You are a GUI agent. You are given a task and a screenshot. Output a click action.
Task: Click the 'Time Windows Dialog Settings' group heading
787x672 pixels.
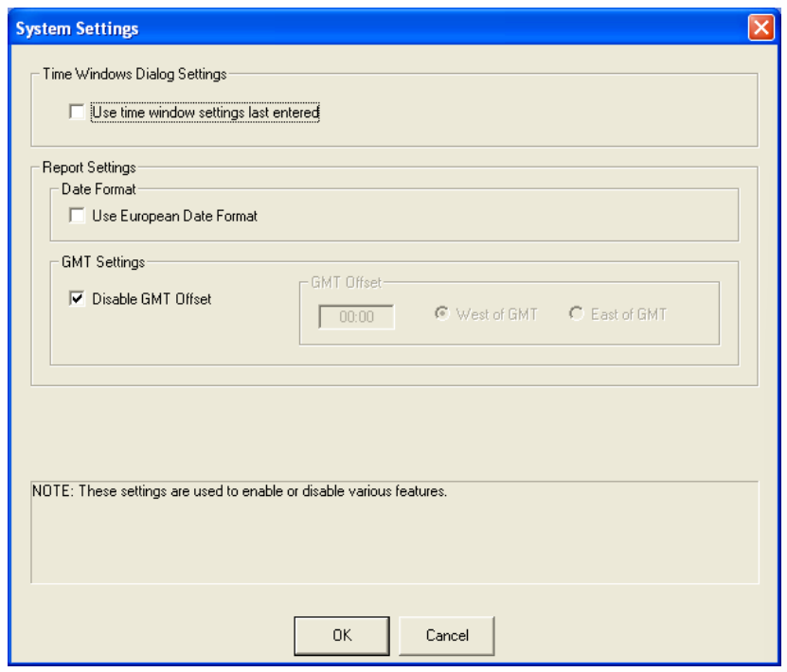134,72
